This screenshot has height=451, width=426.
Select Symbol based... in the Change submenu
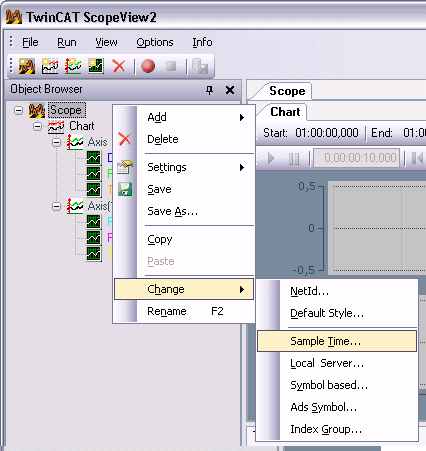tap(337, 385)
